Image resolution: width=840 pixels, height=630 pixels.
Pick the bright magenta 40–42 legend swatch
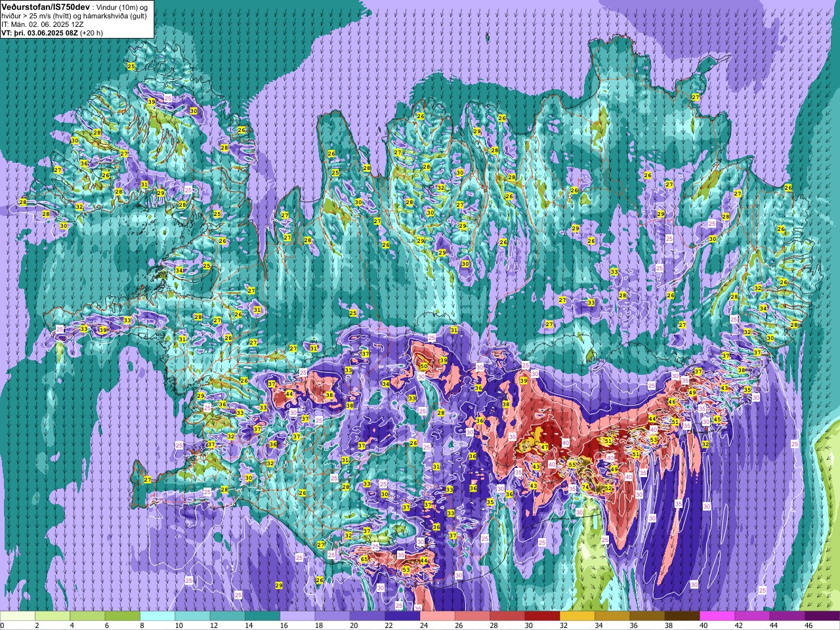coord(717,616)
